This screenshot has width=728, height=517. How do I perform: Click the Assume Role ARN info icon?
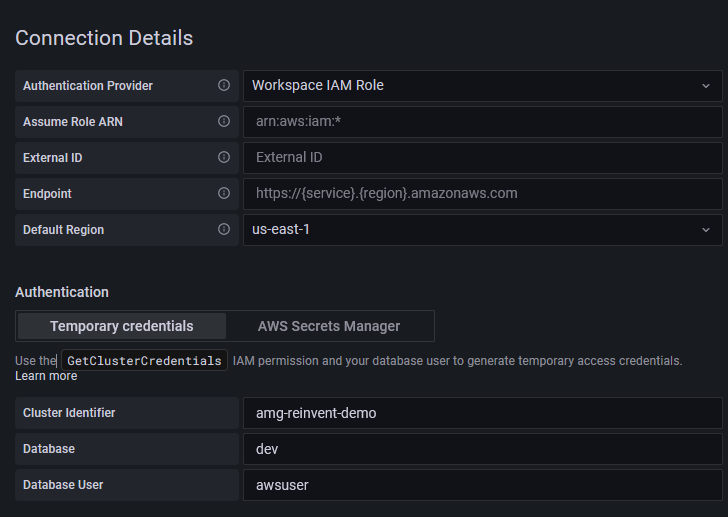point(224,122)
